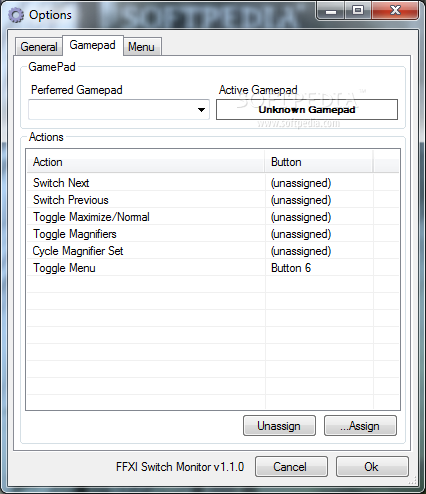426x494 pixels.
Task: Click the Button column header
Action: point(319,162)
